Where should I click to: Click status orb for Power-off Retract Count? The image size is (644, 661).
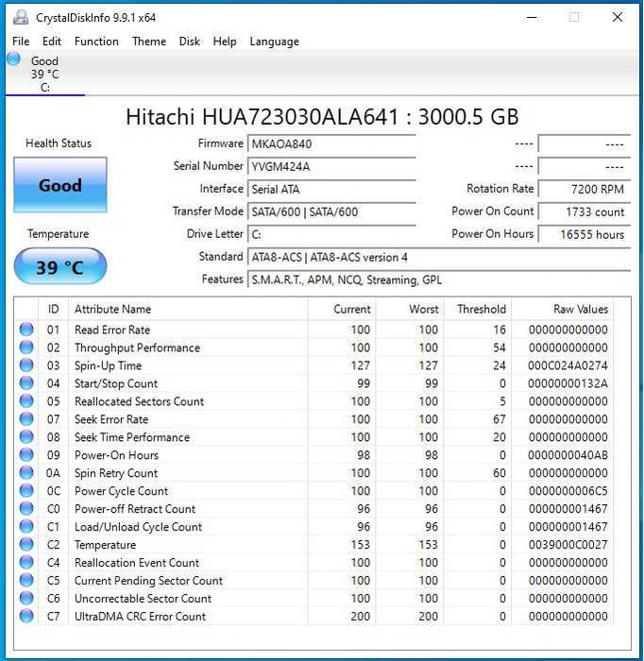[26, 508]
